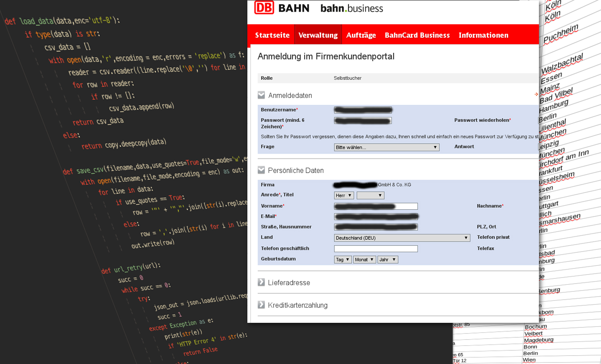
Task: Click the password recovery hint sentence
Action: tap(400, 136)
